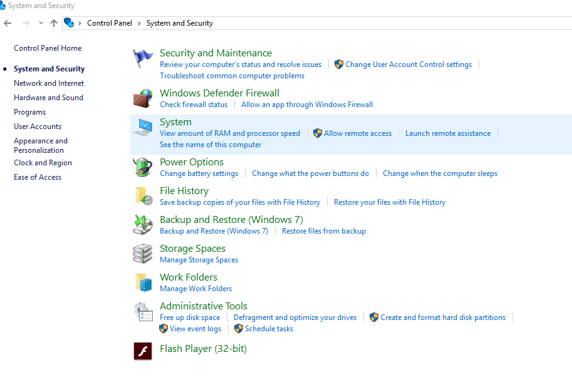The image size is (572, 392).
Task: Open the Backup and Restore drive icon
Action: pos(143,225)
